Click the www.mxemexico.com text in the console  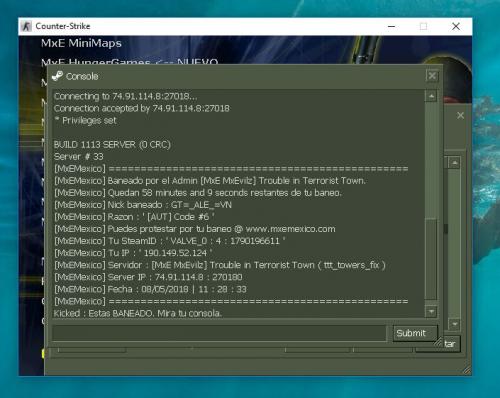[x=290, y=229]
